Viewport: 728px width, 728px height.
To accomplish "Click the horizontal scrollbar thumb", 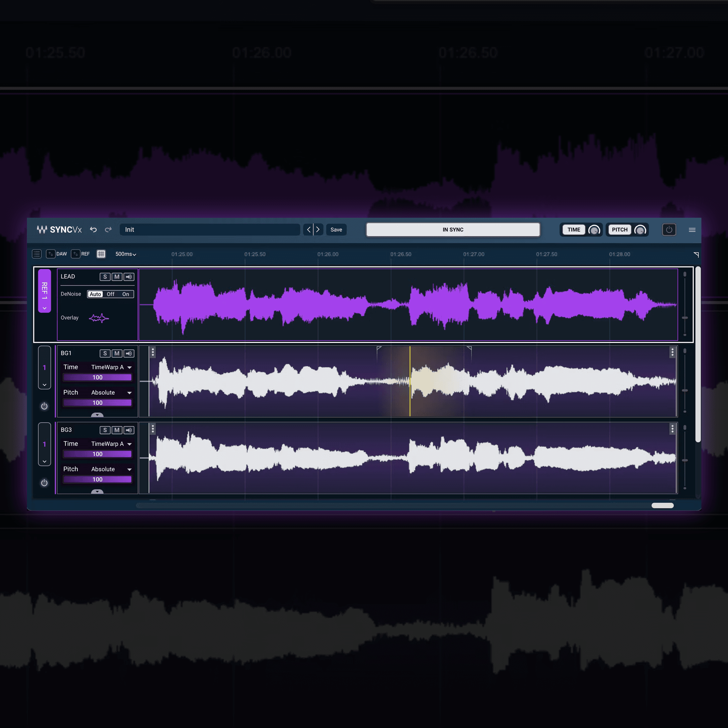I will pos(662,506).
